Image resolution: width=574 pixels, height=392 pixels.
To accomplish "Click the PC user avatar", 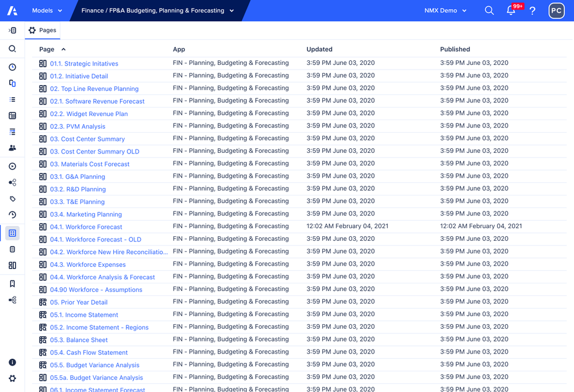I will tap(556, 10).
